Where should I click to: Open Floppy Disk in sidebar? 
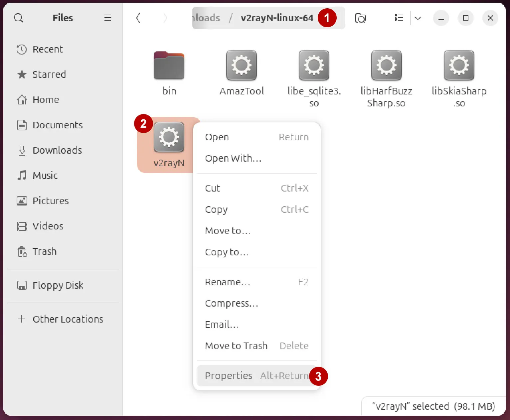63,285
